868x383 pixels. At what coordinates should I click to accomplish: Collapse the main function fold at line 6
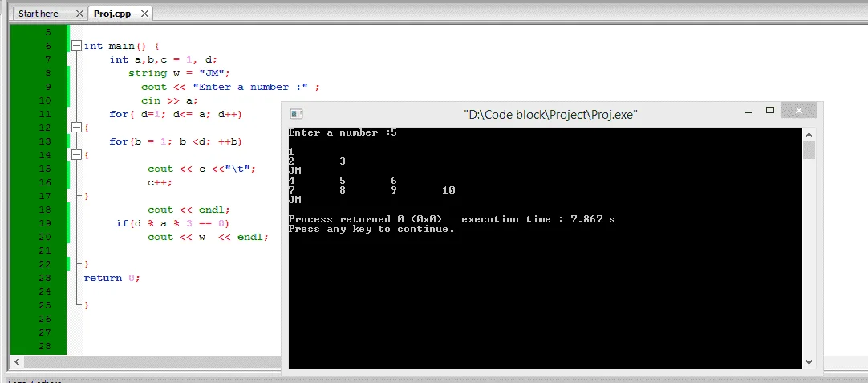[78, 46]
